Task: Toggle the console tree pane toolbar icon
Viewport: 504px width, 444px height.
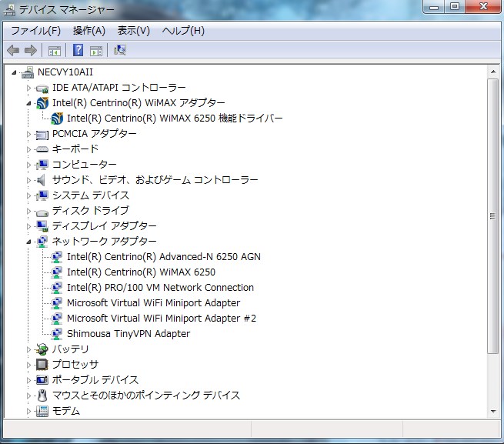Action: 55,51
